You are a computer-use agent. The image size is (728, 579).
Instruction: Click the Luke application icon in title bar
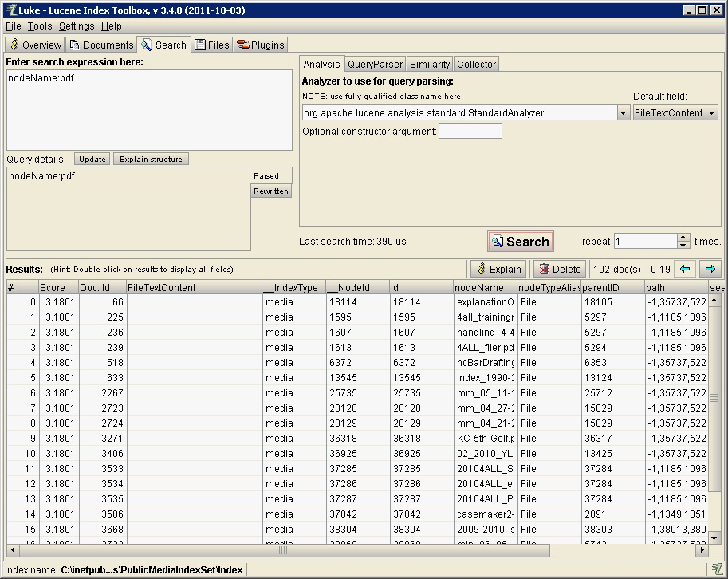[x=10, y=10]
